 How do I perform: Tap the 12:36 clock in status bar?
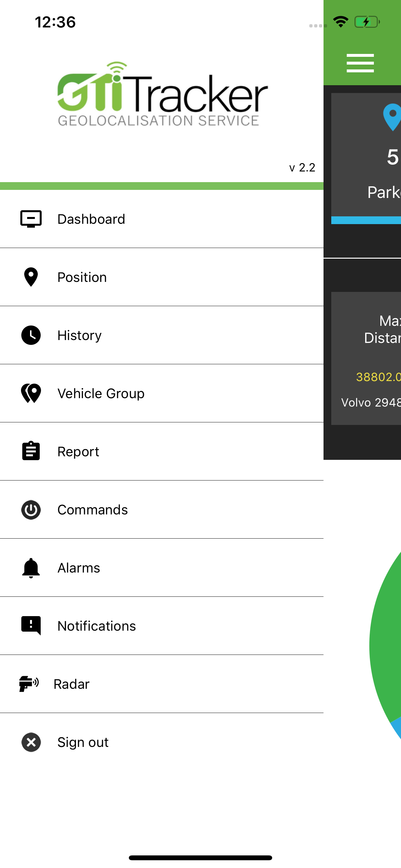[x=55, y=22]
